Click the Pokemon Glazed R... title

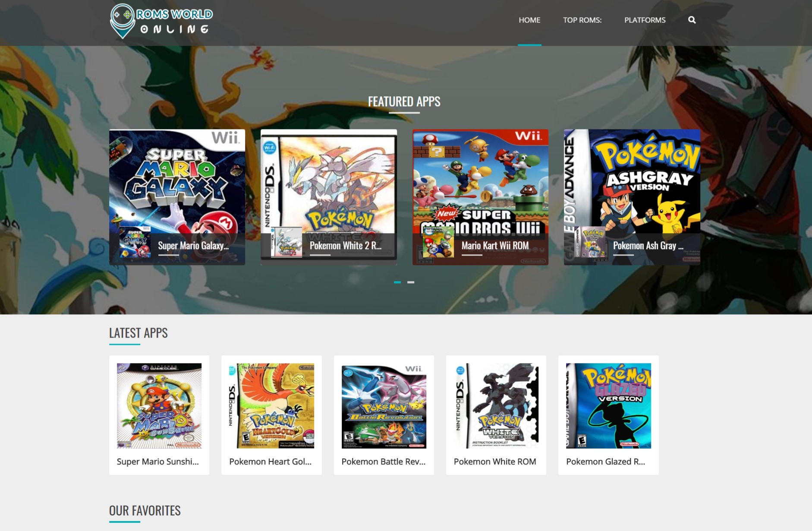pyautogui.click(x=605, y=461)
